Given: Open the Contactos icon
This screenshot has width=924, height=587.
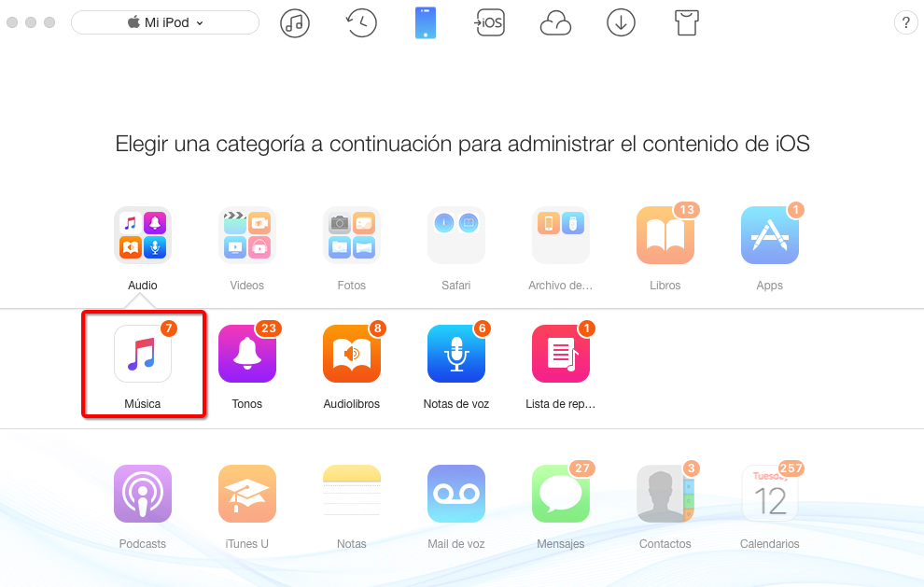Looking at the screenshot, I should point(665,494).
